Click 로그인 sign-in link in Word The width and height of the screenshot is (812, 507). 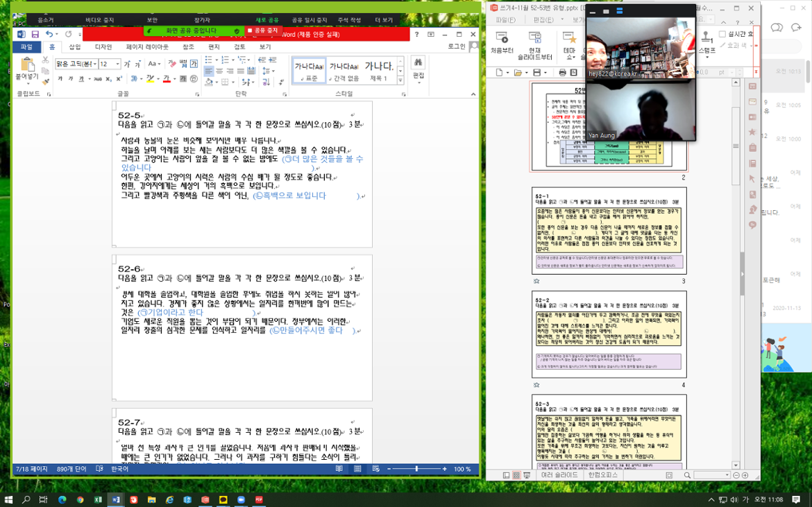(457, 46)
